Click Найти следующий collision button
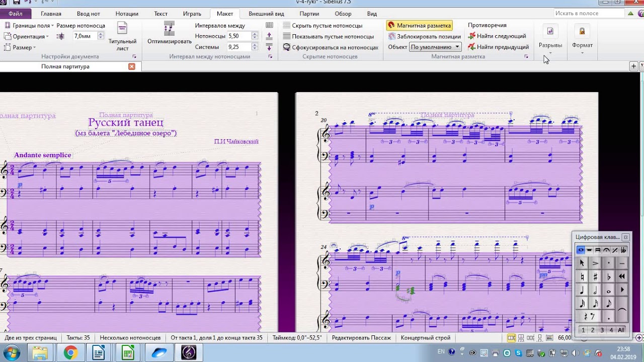 497,36
